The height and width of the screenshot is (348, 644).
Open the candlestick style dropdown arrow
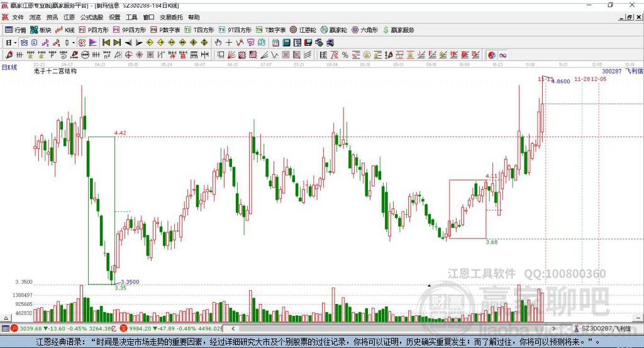click(73, 43)
